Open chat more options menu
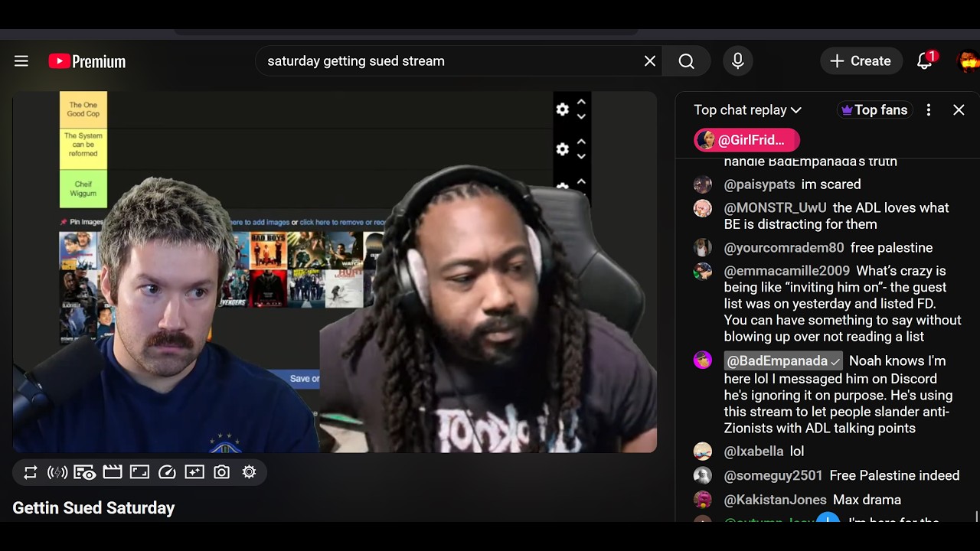Image resolution: width=980 pixels, height=551 pixels. pyautogui.click(x=929, y=110)
